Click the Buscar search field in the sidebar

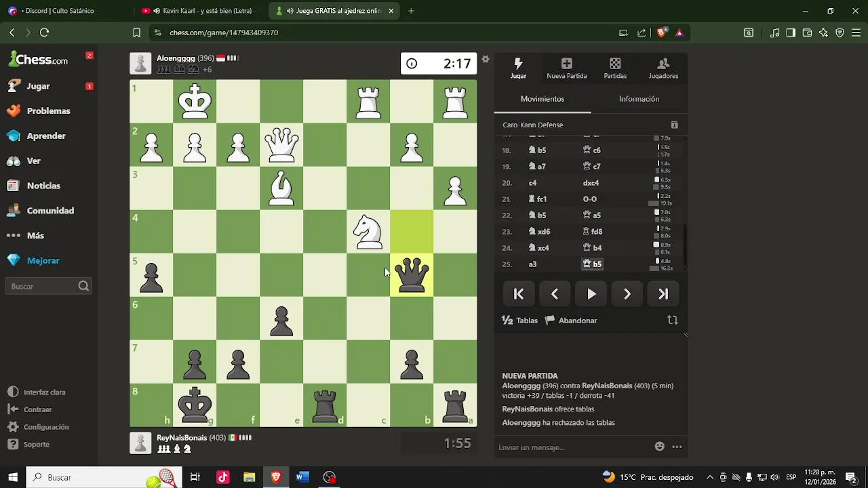click(x=49, y=286)
